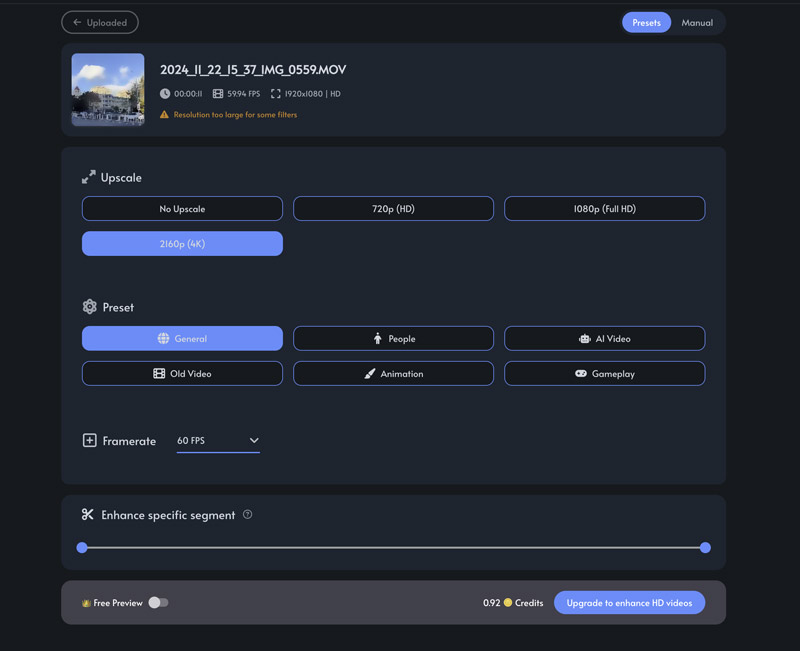This screenshot has width=800, height=651.
Task: Toggle the Free Preview switch
Action: [158, 603]
